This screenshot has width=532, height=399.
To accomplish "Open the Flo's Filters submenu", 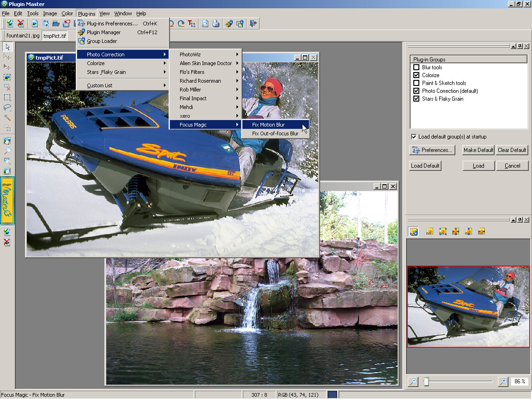I will click(205, 72).
